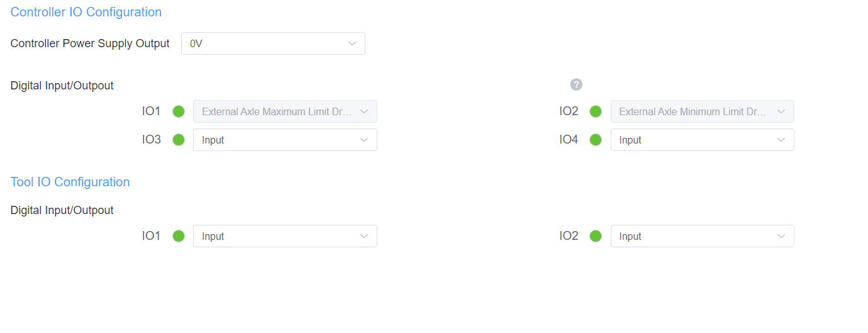Open controller IO4 Input mode dropdown

(x=701, y=140)
